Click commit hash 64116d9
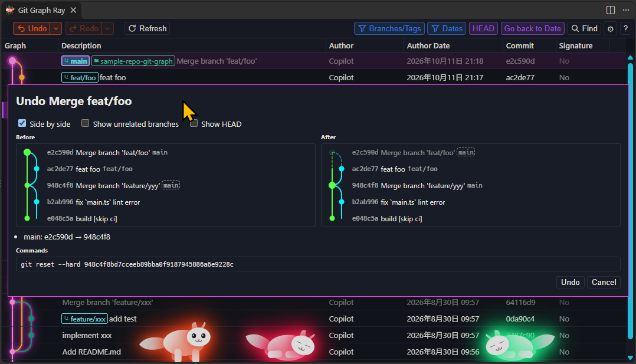The height and width of the screenshot is (364, 636). click(x=520, y=302)
